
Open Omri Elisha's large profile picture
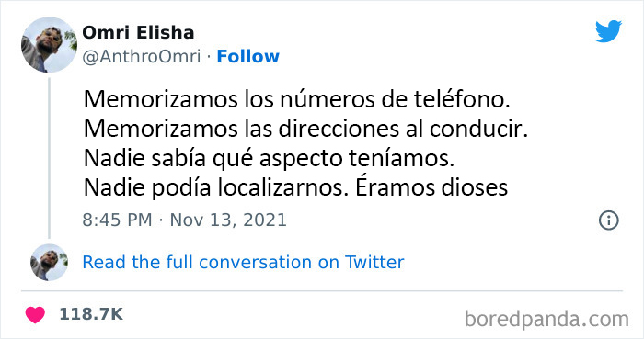[49, 45]
